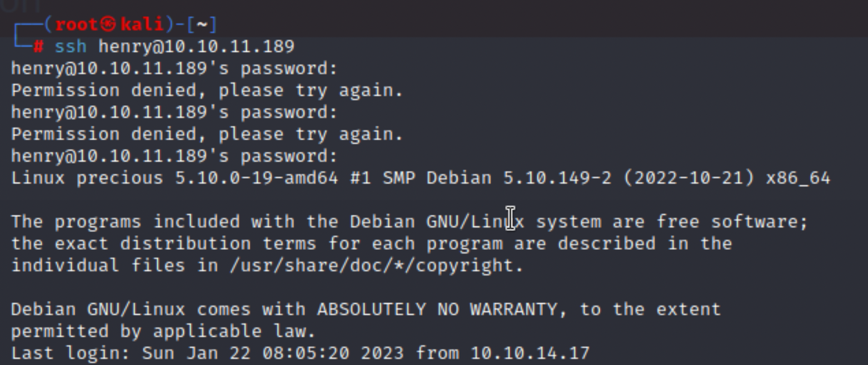Click the last login IP 10.10.14.17
Viewport: 868px width, 365px height.
click(x=530, y=353)
